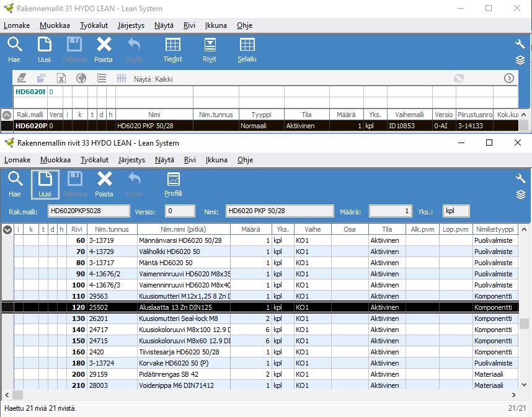
Task: Click Rak.malli field with HD6020PKP5028
Action: [89, 211]
